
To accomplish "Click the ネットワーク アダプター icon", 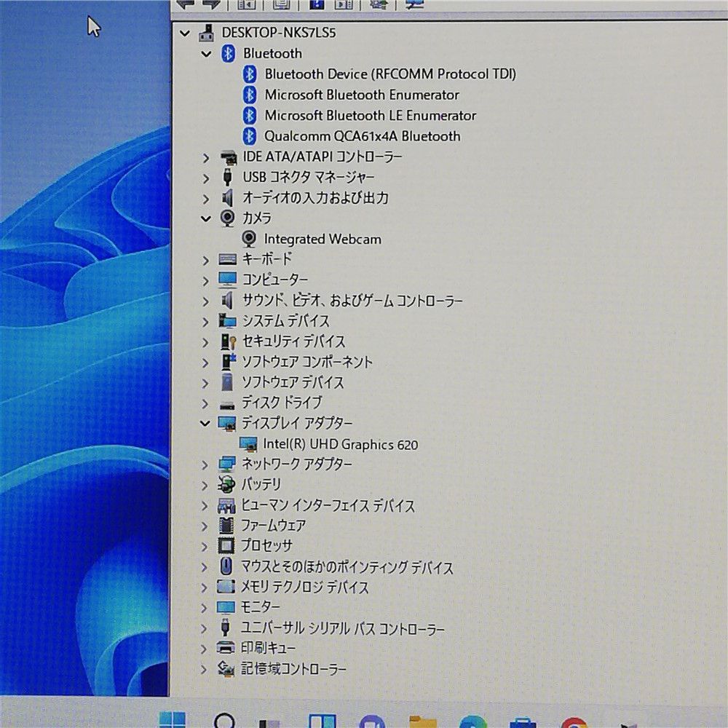I will point(226,464).
